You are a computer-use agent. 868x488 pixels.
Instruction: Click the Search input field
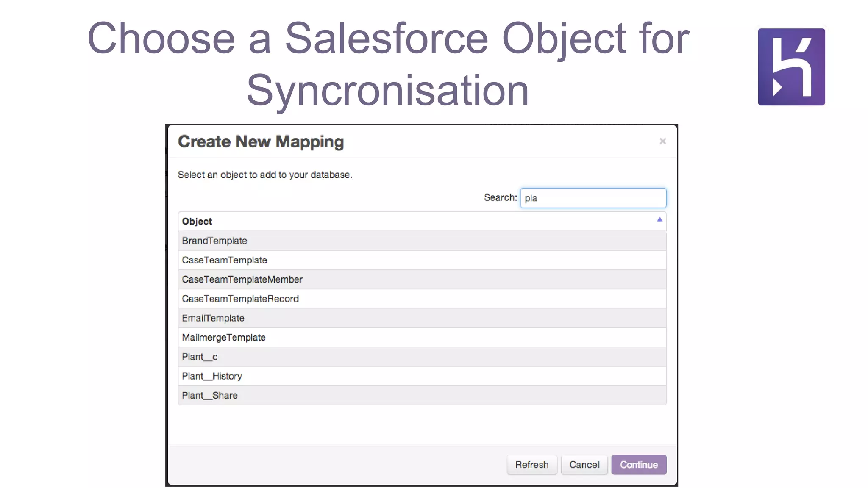593,198
